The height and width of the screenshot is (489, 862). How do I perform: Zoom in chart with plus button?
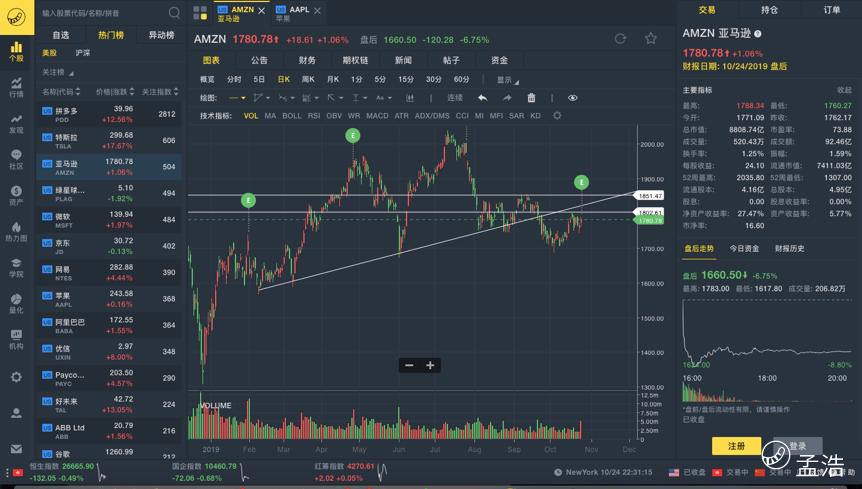430,365
